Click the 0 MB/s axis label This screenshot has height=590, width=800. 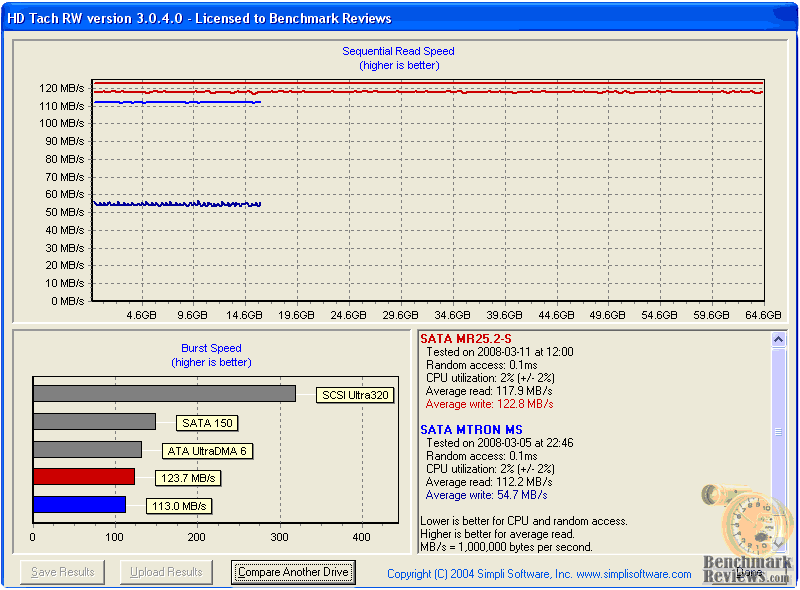(67, 301)
